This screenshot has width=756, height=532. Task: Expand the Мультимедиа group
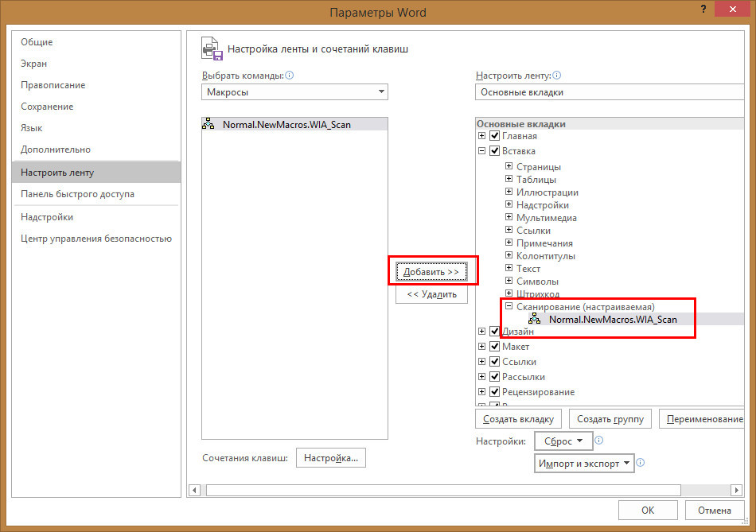tap(509, 217)
